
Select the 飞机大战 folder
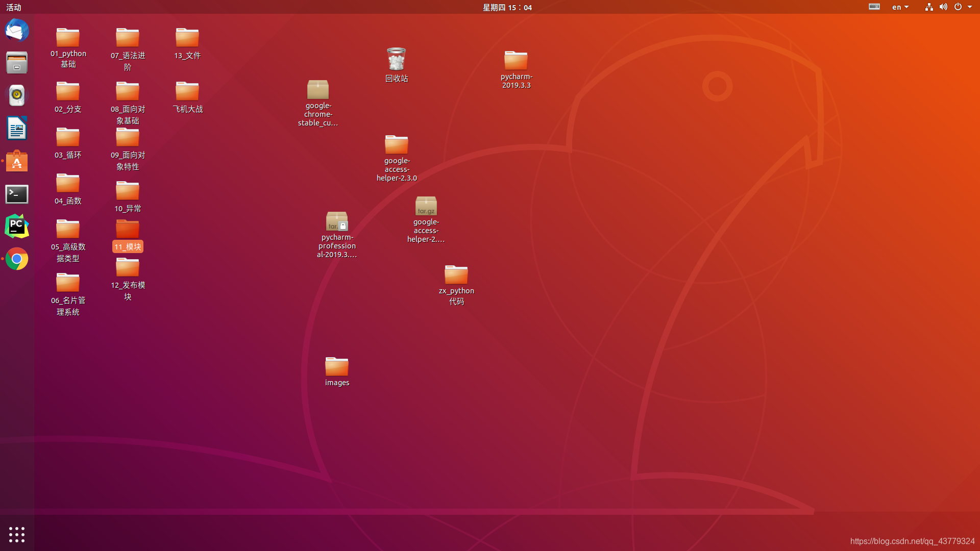point(187,97)
